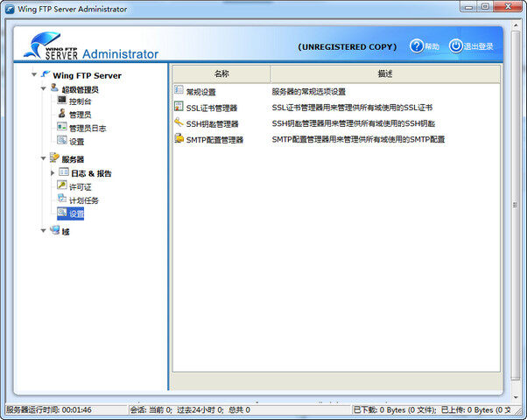Click 退出登录 to log out
527x420 pixels.
click(x=479, y=46)
